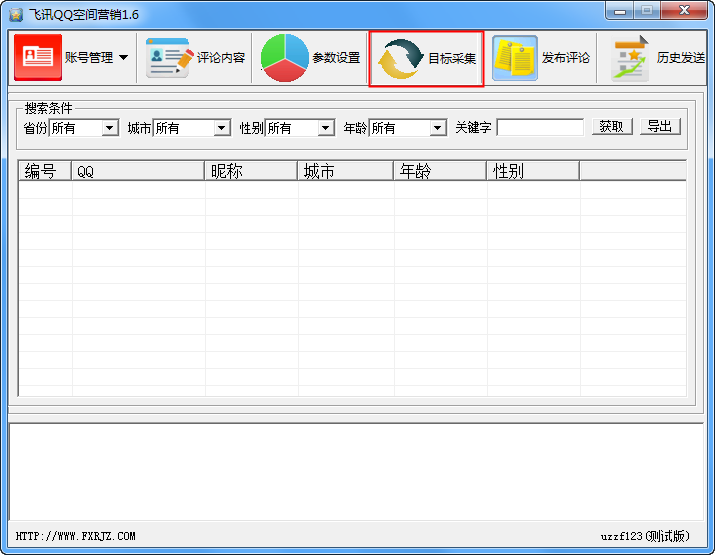The image size is (715, 555).
Task: Focus the 关键字 keyword input field
Action: click(540, 128)
